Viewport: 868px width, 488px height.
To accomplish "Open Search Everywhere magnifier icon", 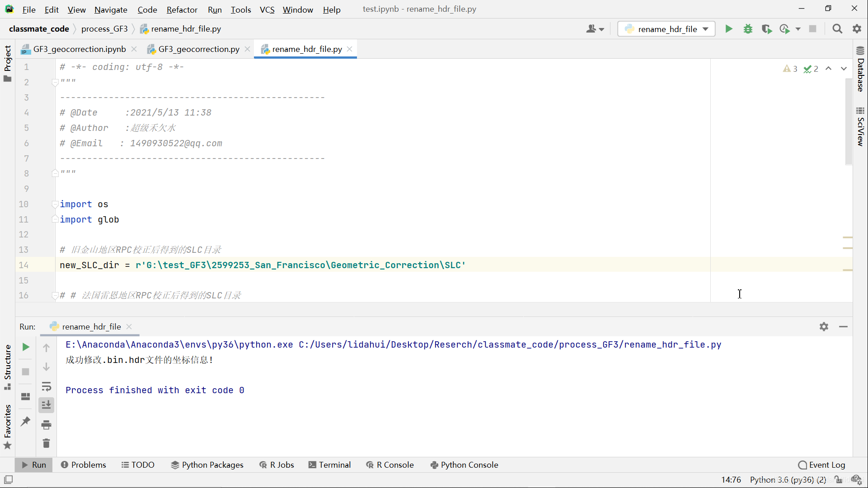I will pos(837,29).
